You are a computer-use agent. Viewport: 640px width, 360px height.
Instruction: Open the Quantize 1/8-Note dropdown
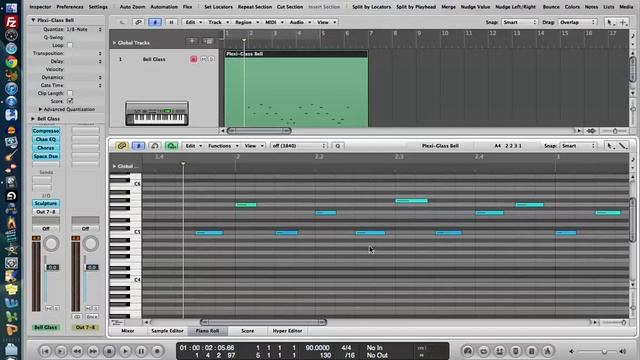[84, 29]
